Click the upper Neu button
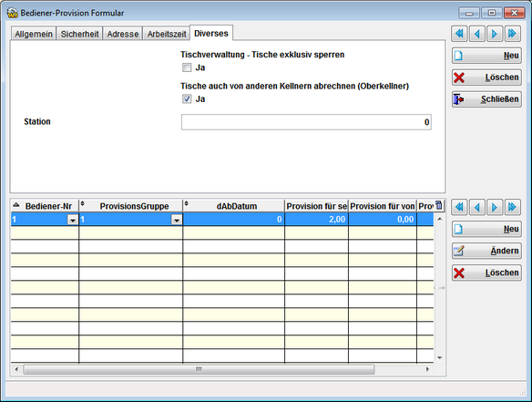The width and height of the screenshot is (532, 402). (x=486, y=56)
